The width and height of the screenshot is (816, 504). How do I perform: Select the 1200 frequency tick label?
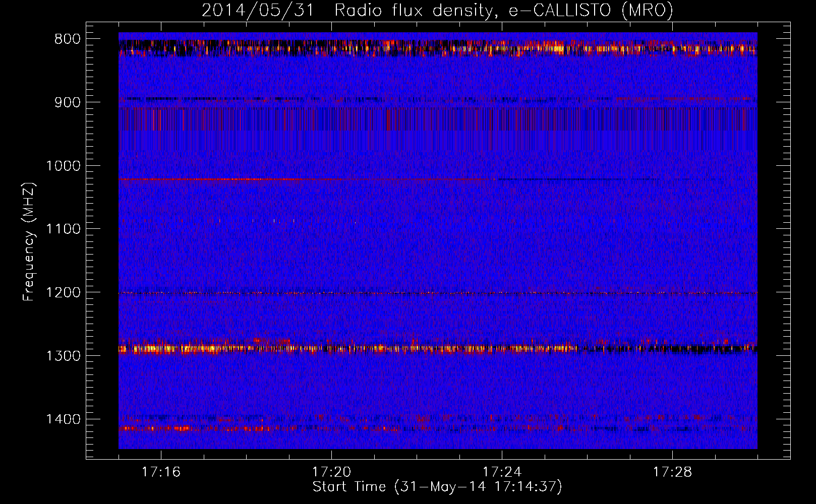63,292
